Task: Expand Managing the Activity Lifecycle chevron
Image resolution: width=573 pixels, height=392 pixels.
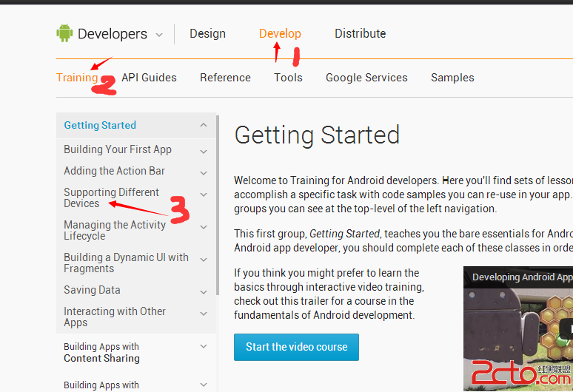Action: point(204,227)
